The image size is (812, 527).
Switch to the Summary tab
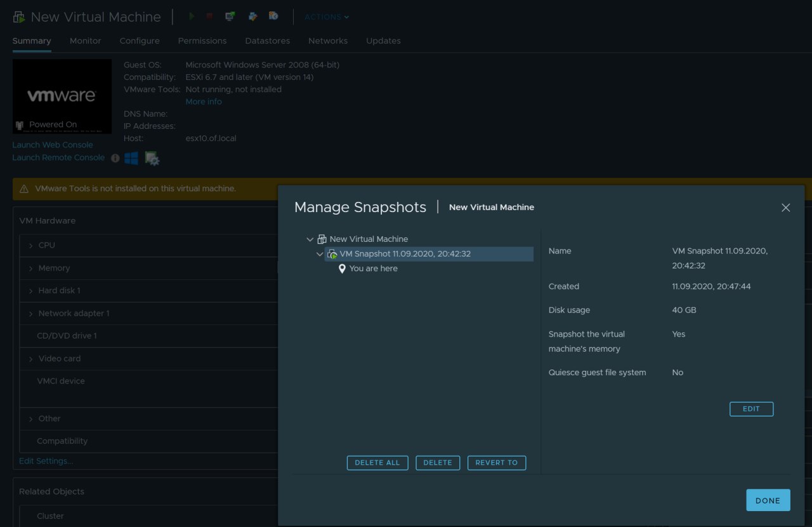click(32, 41)
